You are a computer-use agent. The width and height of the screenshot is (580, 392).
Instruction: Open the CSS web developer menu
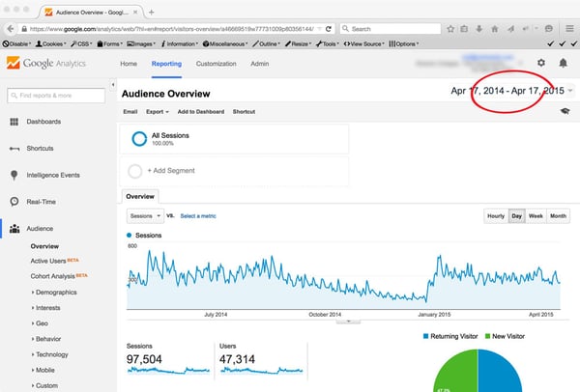(x=81, y=44)
